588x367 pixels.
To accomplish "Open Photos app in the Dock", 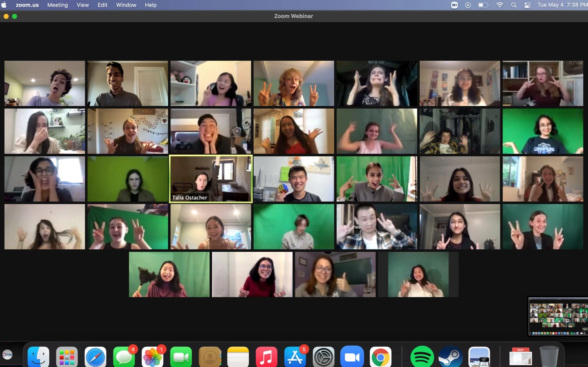I will pyautogui.click(x=152, y=357).
